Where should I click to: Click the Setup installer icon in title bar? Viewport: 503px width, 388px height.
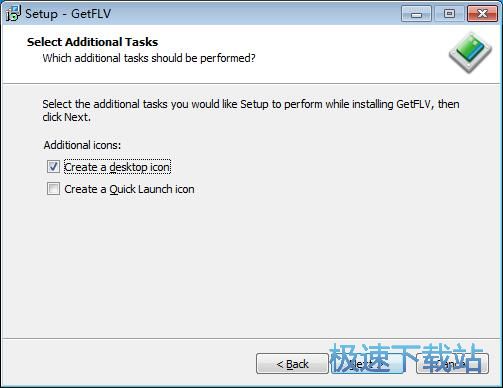(x=13, y=13)
